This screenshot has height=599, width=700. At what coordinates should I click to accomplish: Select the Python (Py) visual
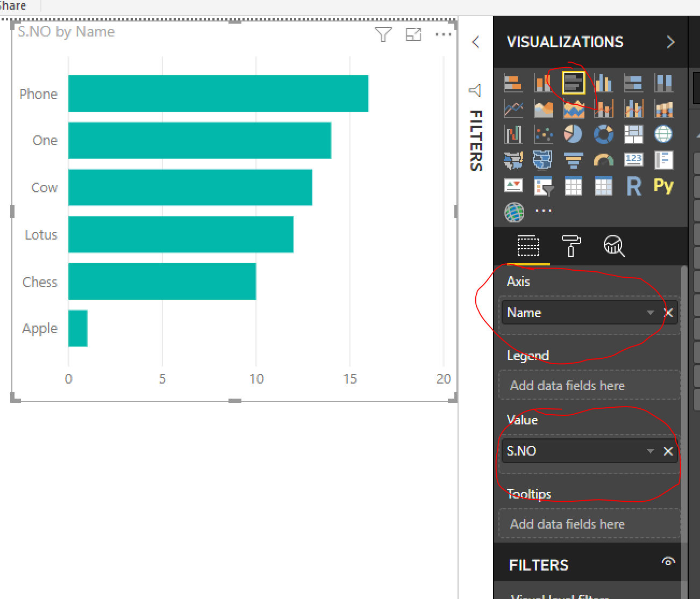click(x=663, y=186)
